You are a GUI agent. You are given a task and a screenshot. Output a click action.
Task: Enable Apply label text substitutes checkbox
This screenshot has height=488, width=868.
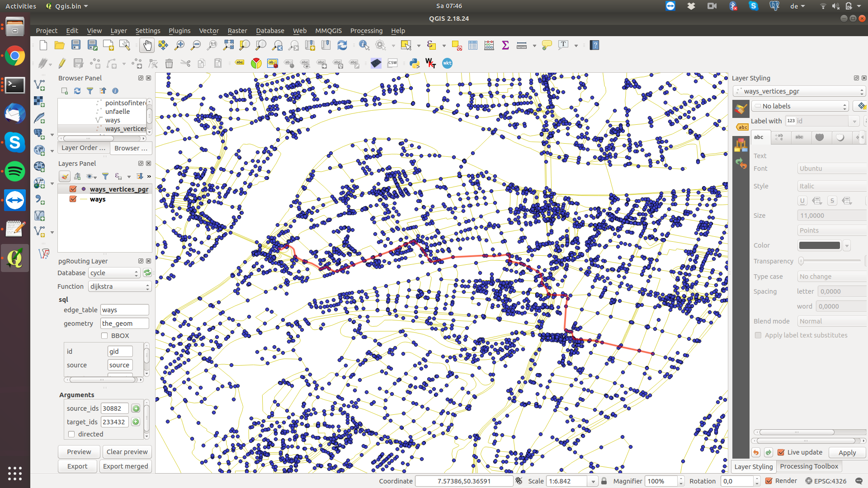click(758, 335)
